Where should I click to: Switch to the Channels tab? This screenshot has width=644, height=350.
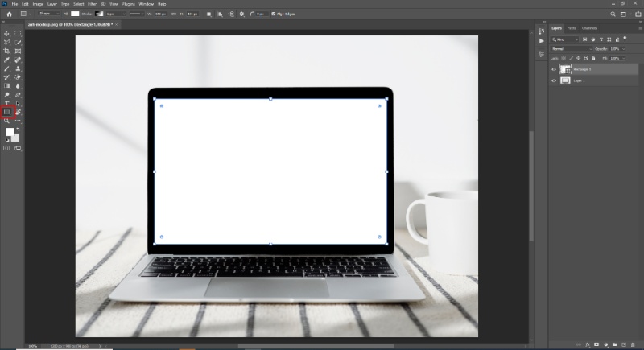pos(589,28)
